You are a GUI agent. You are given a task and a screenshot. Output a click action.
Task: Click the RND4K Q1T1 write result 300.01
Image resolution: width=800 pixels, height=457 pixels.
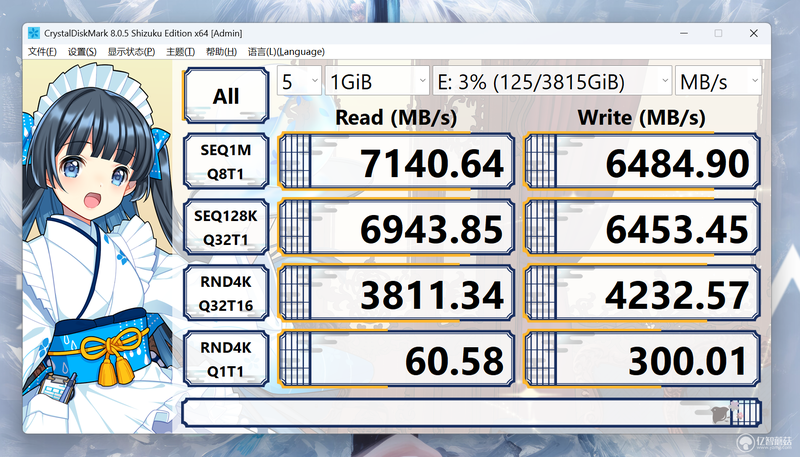pyautogui.click(x=642, y=359)
